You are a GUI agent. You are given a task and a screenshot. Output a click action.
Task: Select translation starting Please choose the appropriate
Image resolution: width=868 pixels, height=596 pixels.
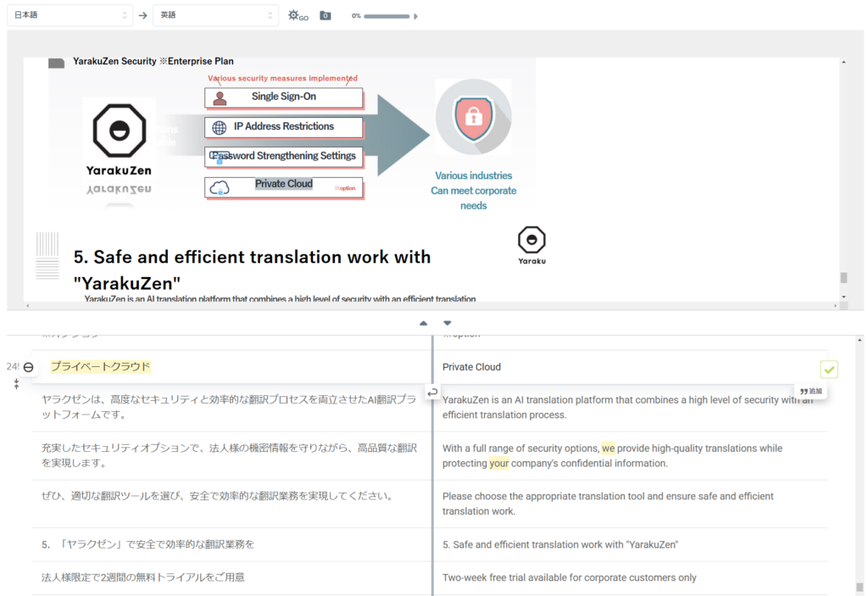[x=608, y=504]
